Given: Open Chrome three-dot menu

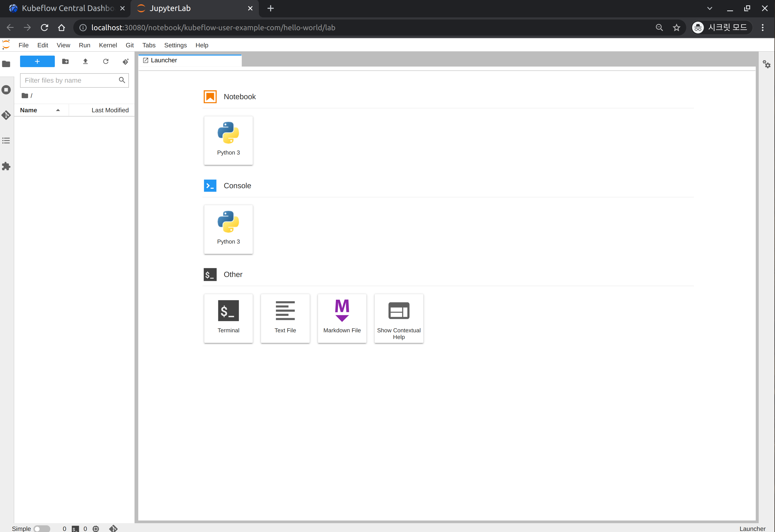Looking at the screenshot, I should [x=763, y=28].
